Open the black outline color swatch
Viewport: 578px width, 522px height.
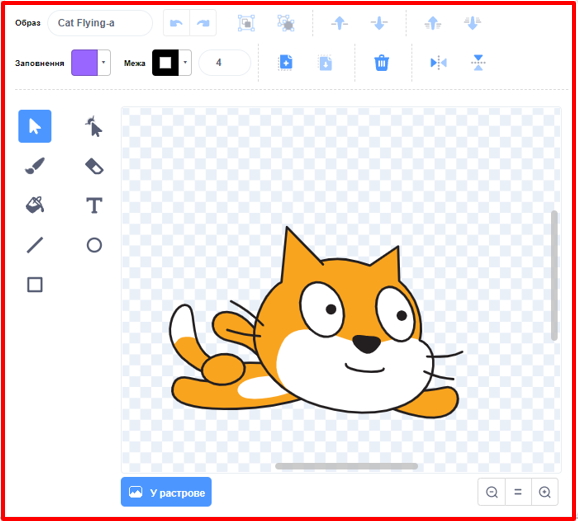coord(165,63)
